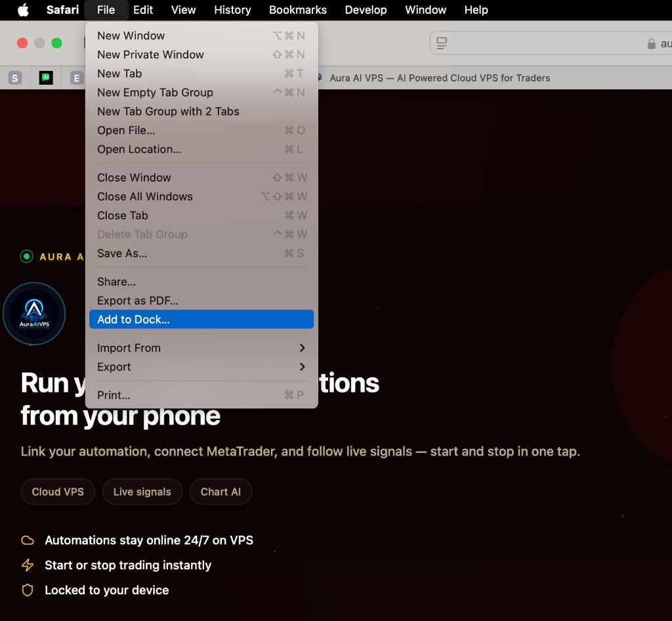This screenshot has width=672, height=621.
Task: Open the pinned tab with E icon
Action: [76, 78]
